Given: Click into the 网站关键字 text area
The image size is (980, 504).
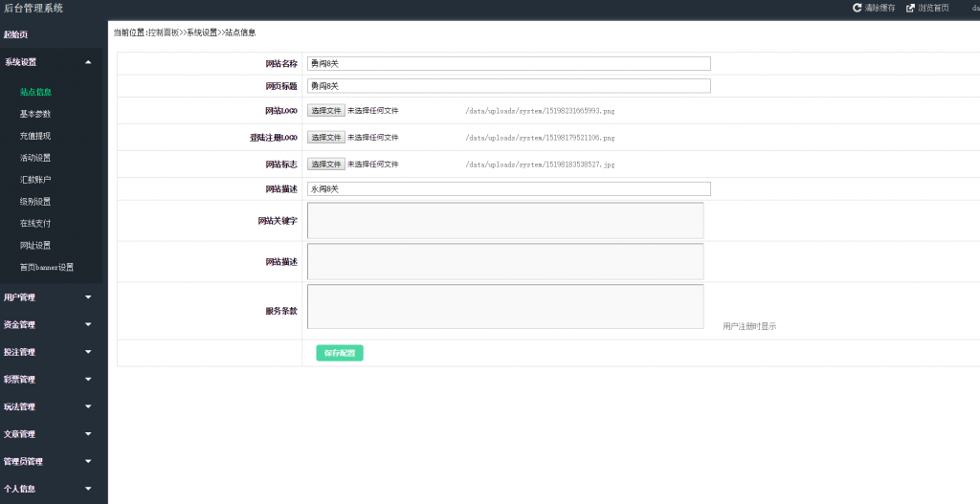Looking at the screenshot, I should coord(504,220).
